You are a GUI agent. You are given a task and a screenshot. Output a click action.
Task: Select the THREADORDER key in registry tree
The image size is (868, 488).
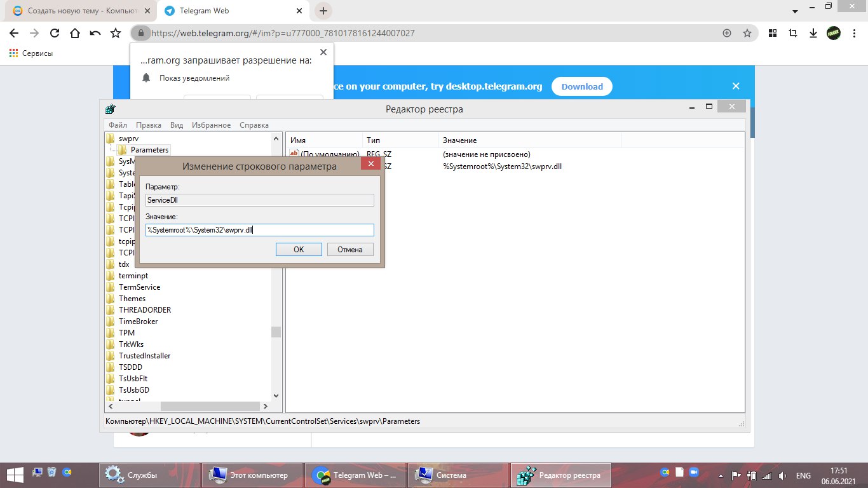click(x=145, y=310)
